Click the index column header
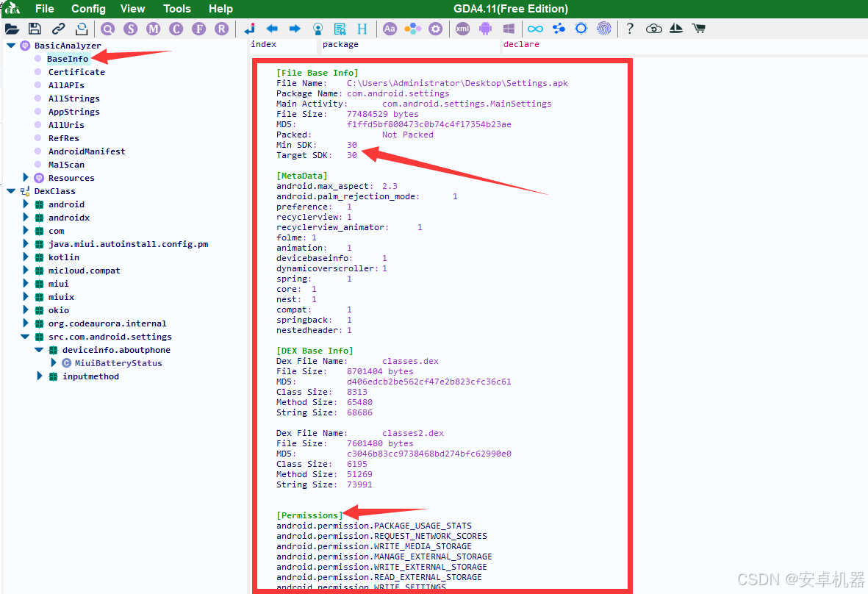Viewport: 868px width, 594px height. 264,44
